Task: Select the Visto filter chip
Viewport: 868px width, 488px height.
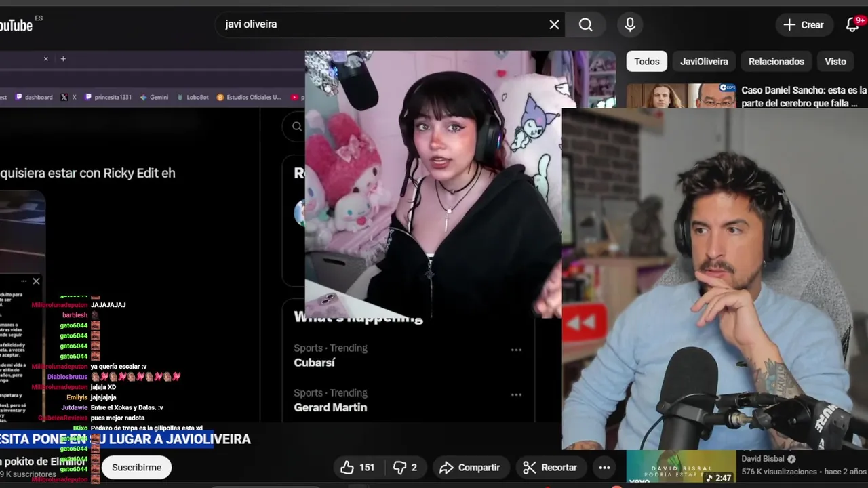Action: pyautogui.click(x=835, y=62)
